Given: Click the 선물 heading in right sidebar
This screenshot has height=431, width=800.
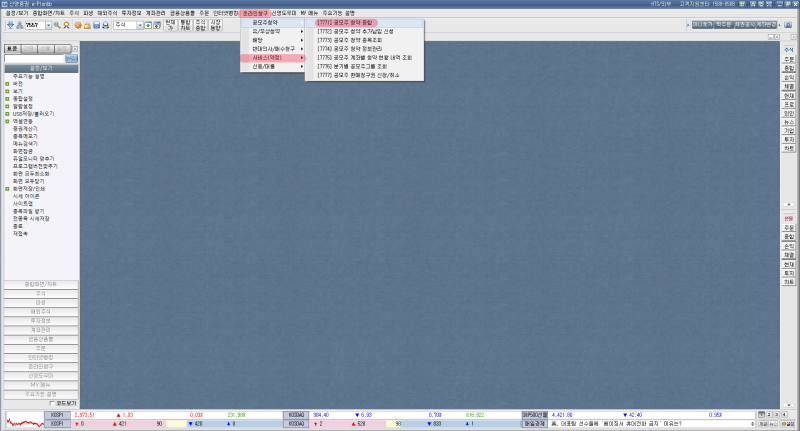Looking at the screenshot, I should click(x=789, y=219).
